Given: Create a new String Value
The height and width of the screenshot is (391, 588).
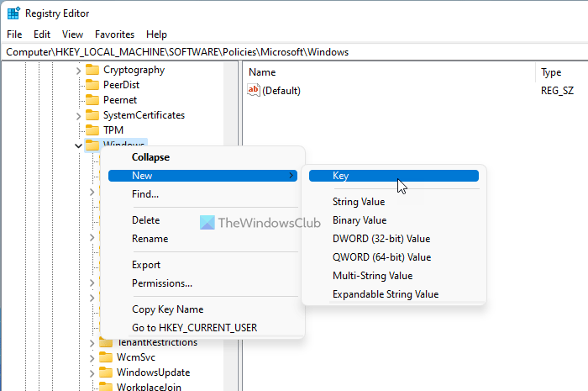Looking at the screenshot, I should pos(394,202).
